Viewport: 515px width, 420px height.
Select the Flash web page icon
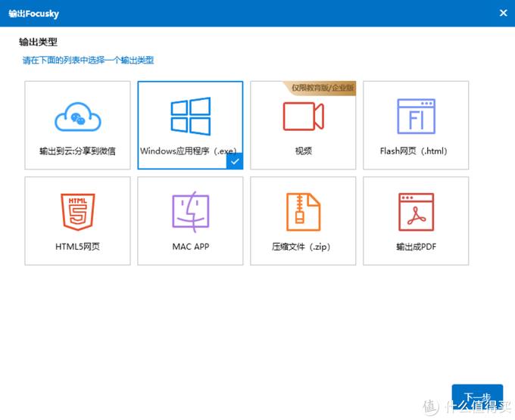(416, 116)
